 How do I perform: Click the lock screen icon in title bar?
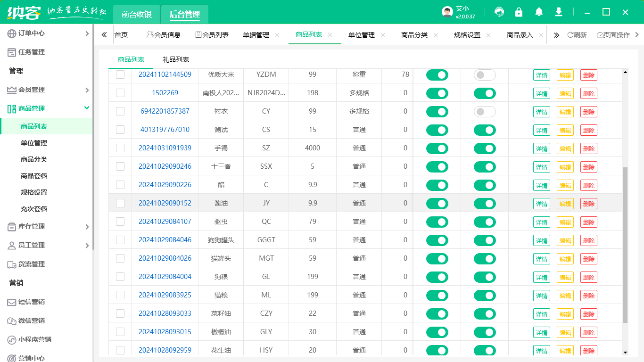(x=519, y=12)
